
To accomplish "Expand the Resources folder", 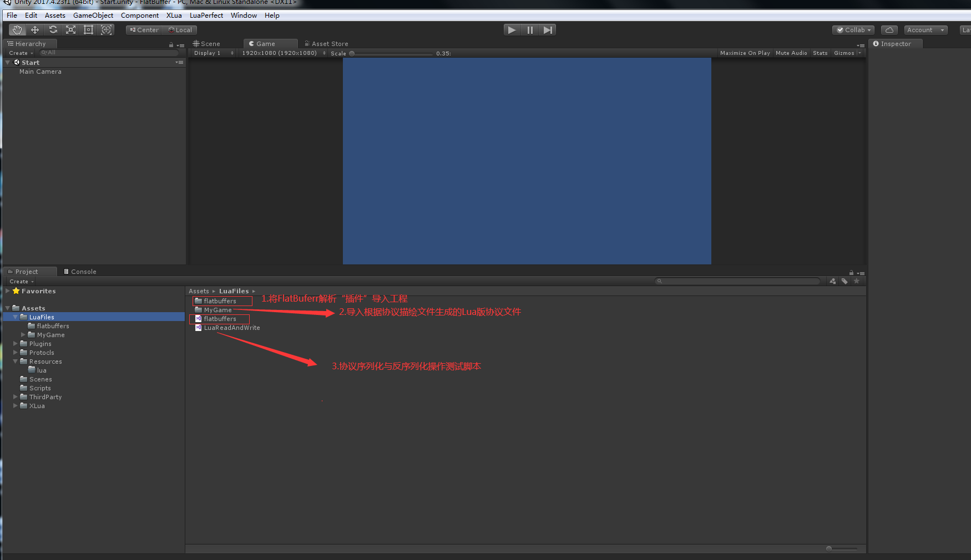I will tap(15, 361).
